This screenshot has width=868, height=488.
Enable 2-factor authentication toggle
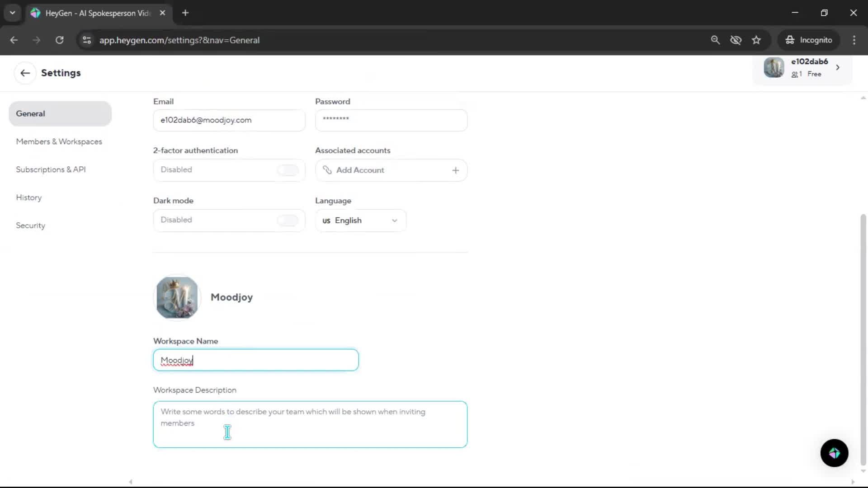click(x=288, y=170)
